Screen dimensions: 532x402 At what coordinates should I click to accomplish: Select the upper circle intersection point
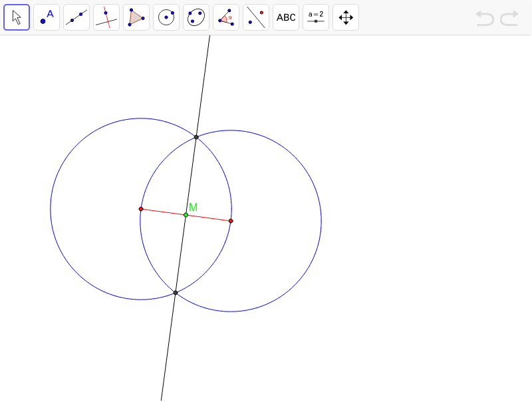pos(196,137)
